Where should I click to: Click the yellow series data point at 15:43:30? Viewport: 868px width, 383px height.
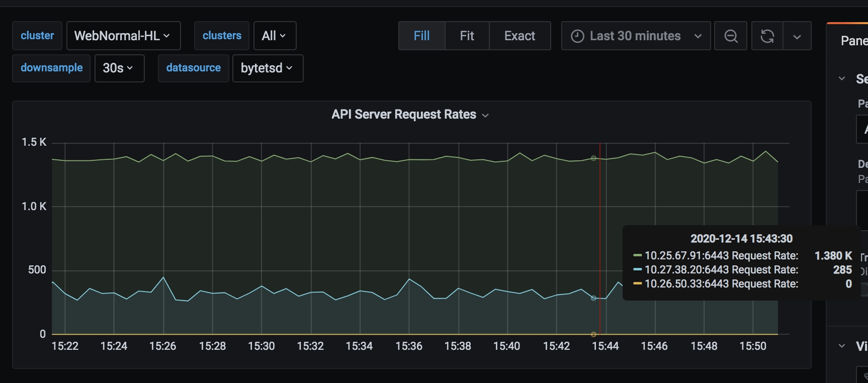(593, 334)
